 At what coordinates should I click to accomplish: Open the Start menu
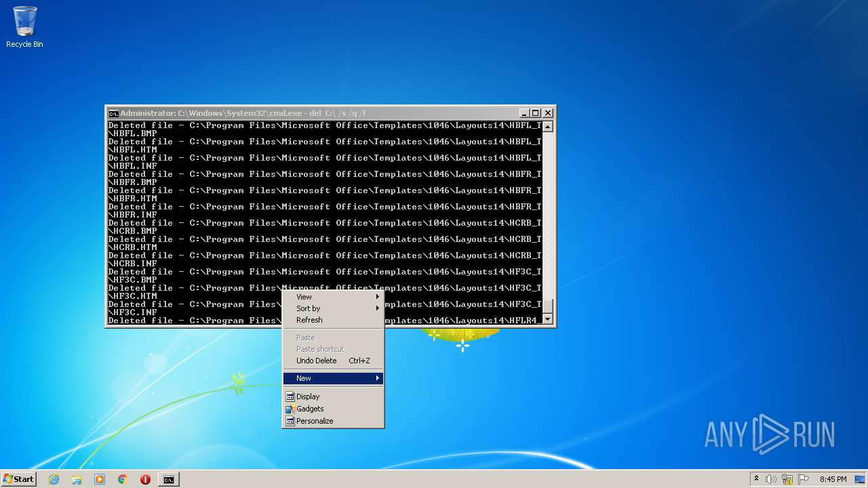(x=18, y=479)
